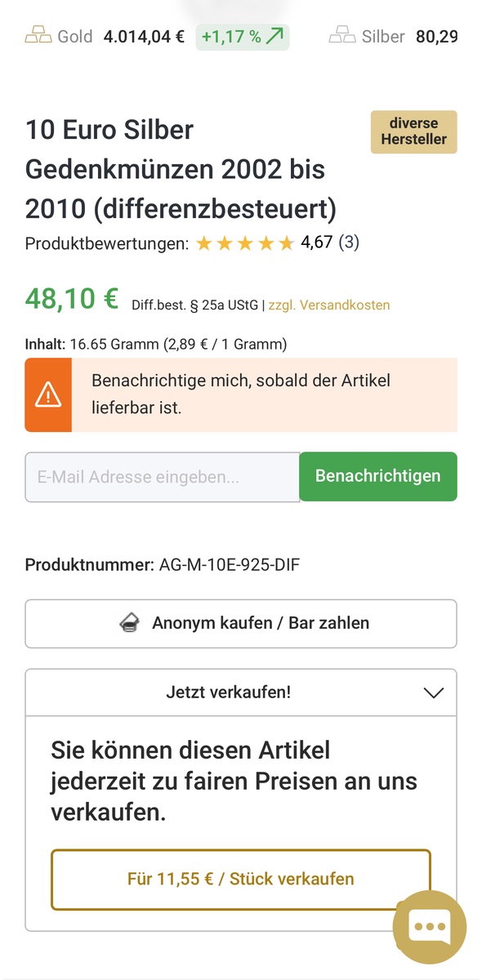
Task: Select Anonym kaufen / Bar zahlen
Action: (x=241, y=624)
